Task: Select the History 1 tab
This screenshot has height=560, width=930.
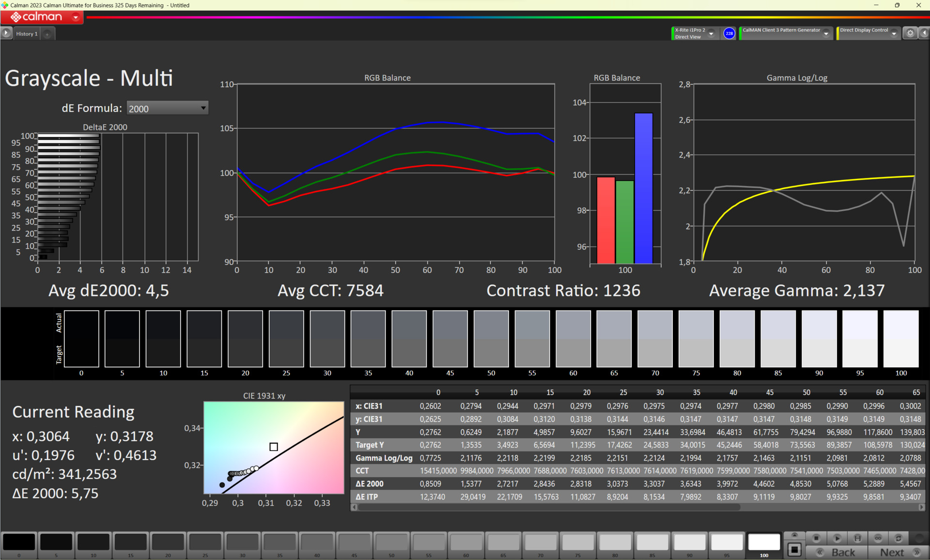Action: (27, 34)
